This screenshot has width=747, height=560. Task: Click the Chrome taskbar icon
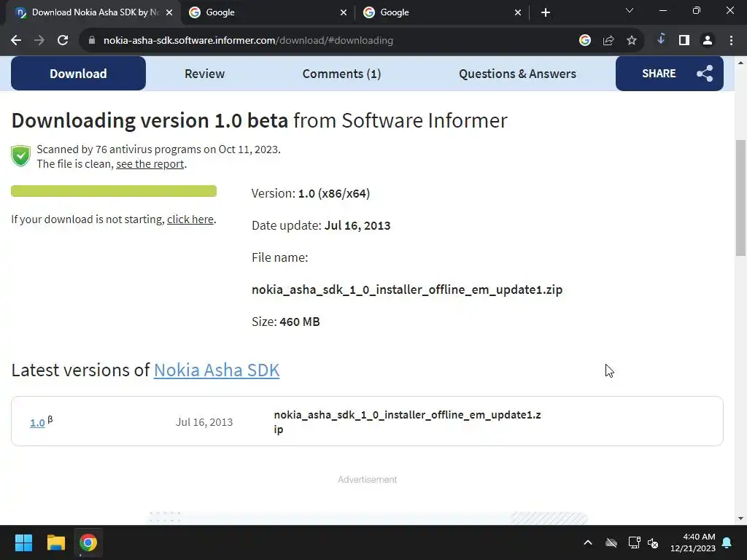point(88,542)
